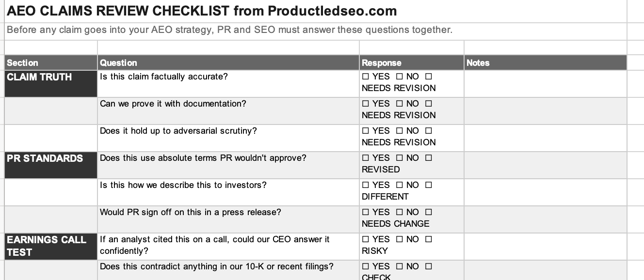Viewport: 644px width, 280px height.
Task: Select the CLAIM TRUTH section cell
Action: [51, 83]
